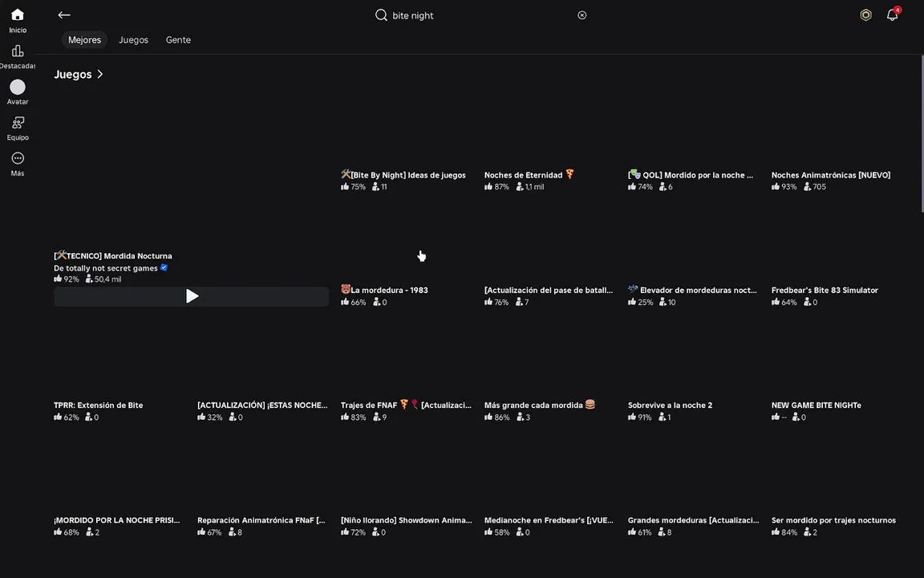Open Grandes mordeduras game

(x=693, y=519)
